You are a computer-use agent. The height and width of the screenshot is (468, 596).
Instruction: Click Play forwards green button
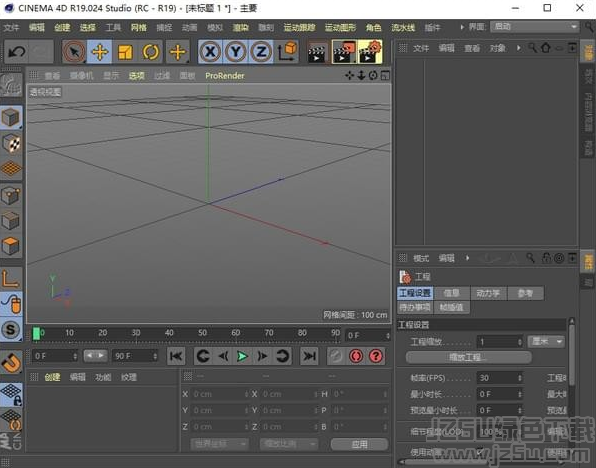coord(242,356)
